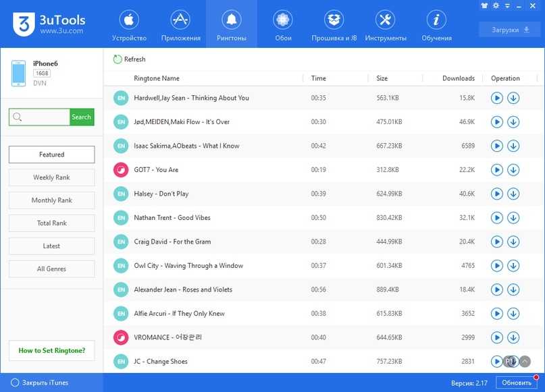Download the GOT7 - You Are ringtone
The height and width of the screenshot is (392, 545).
click(x=513, y=170)
